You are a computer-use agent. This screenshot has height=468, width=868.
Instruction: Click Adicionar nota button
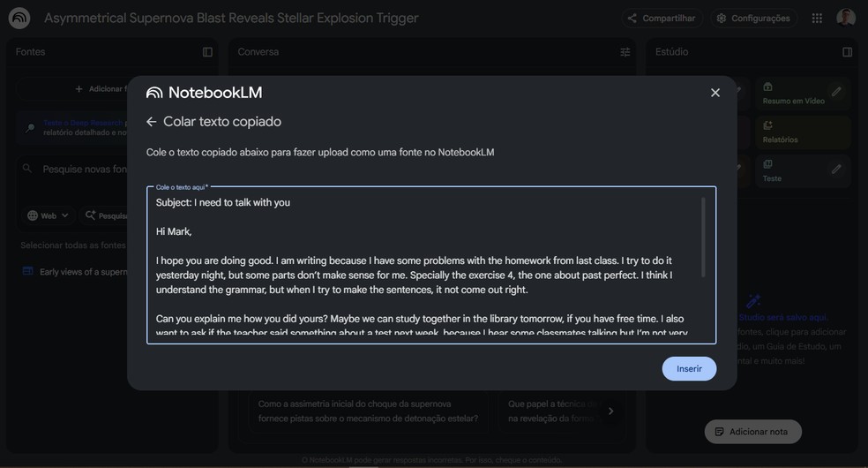click(x=752, y=432)
